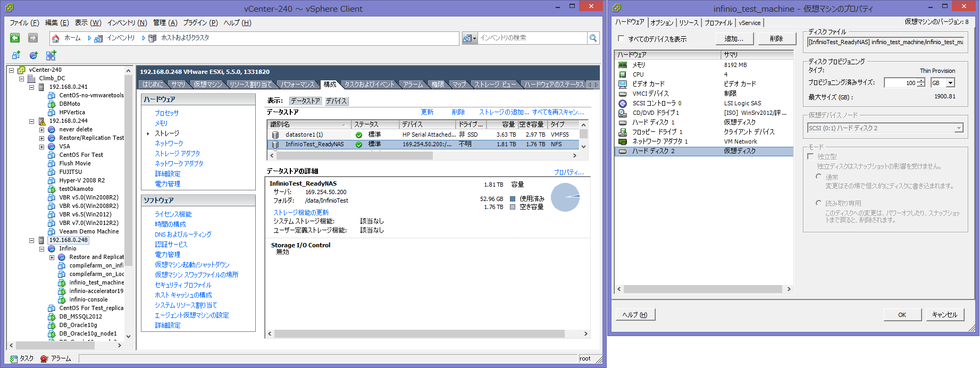Click the video card monitor icon
The image size is (980, 368).
point(623,84)
